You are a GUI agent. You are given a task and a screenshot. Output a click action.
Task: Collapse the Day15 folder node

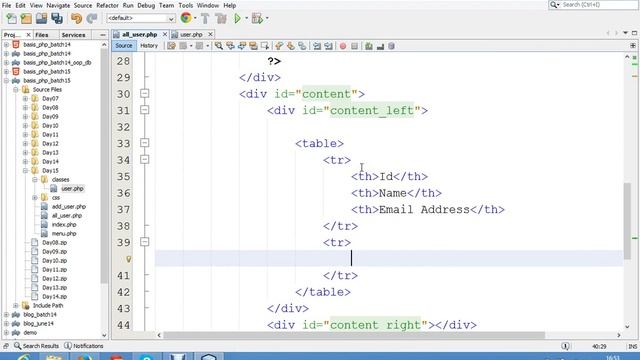coord(25,171)
